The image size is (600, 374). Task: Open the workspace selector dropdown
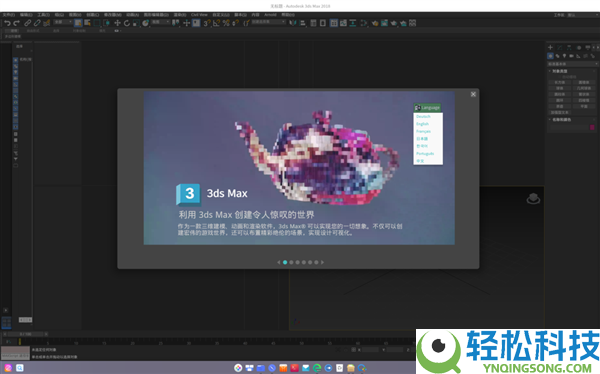coord(582,15)
